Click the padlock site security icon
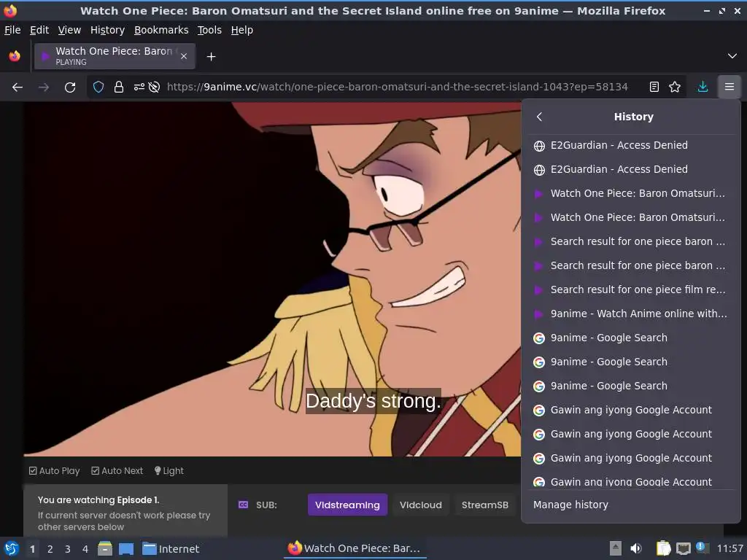 point(119,87)
